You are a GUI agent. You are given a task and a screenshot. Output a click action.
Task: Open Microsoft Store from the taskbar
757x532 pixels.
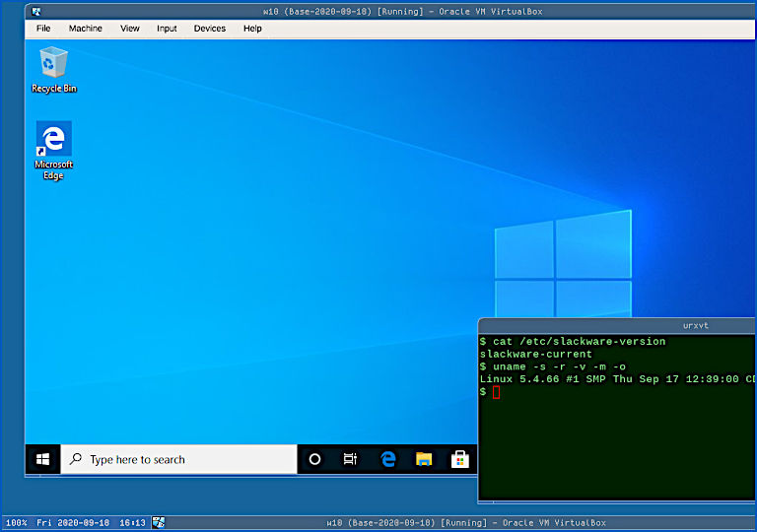pos(459,459)
